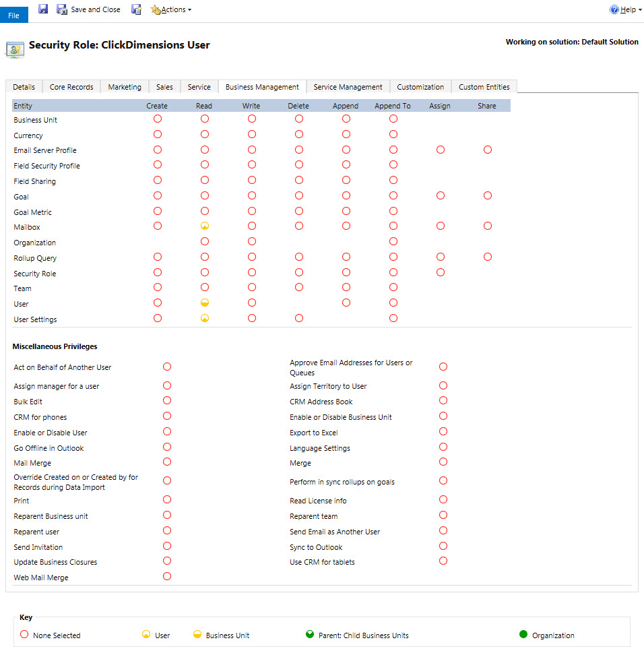Toggle Business Unit Create privilege
The height and width of the screenshot is (655, 644).
(158, 119)
